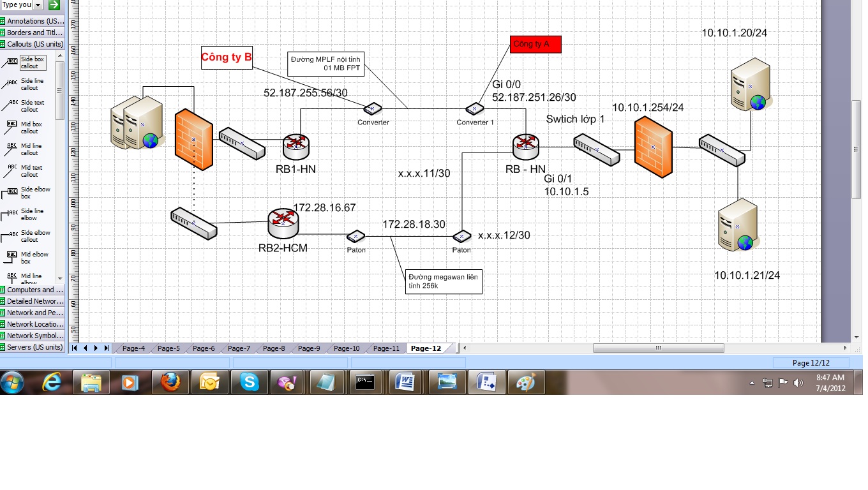The width and height of the screenshot is (868, 490).
Task: Select the Side text callout shape
Action: (x=32, y=106)
